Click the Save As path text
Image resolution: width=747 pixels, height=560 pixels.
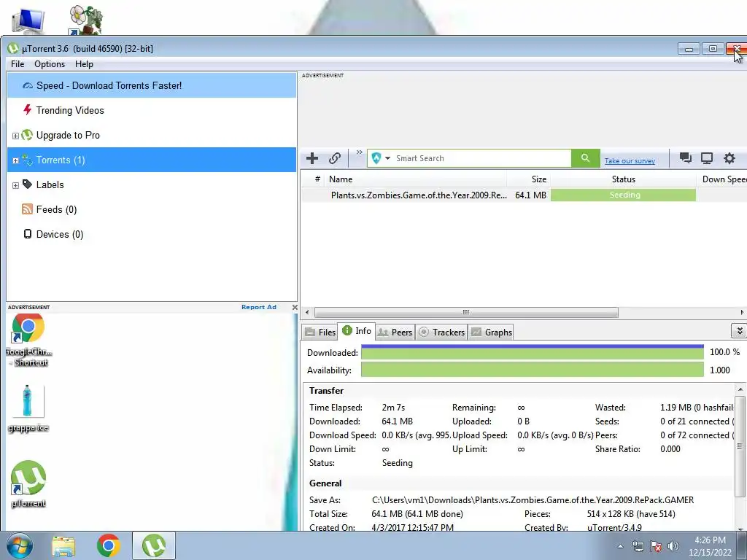point(533,500)
